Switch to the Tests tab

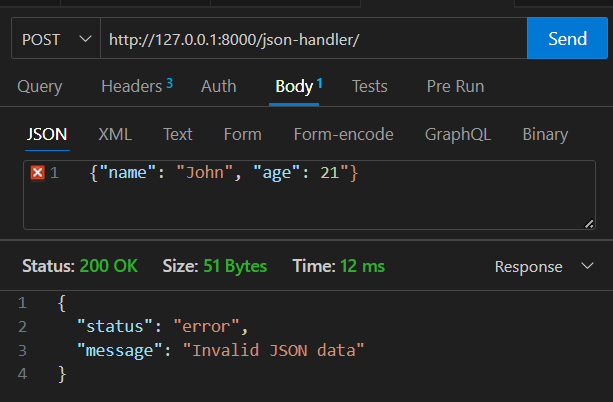(370, 87)
